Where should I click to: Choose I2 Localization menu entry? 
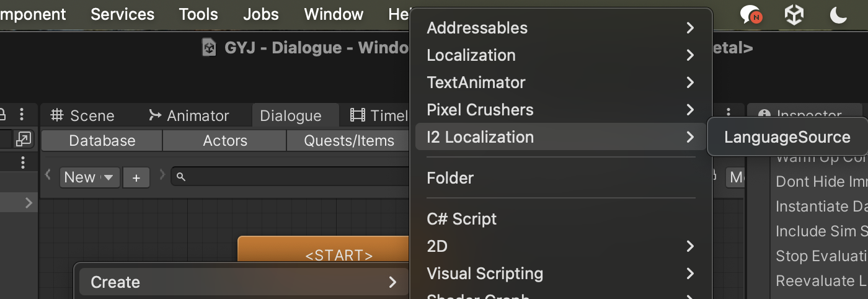tap(561, 137)
